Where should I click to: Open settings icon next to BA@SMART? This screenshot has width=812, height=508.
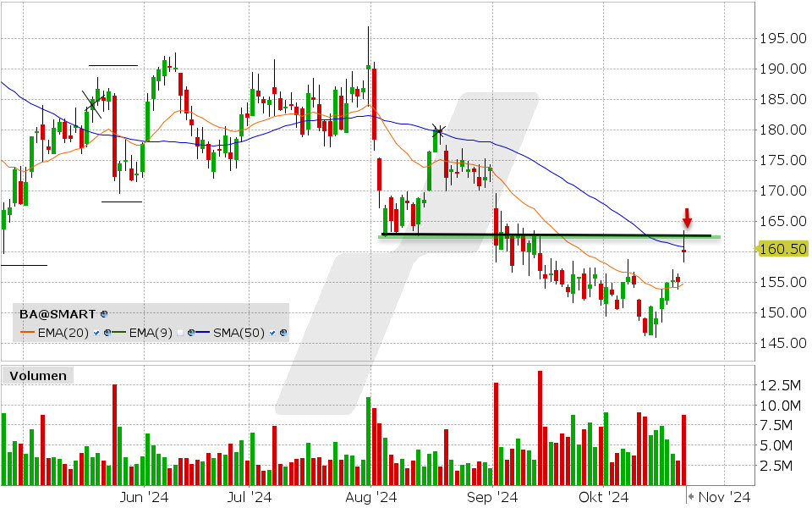coord(104,314)
